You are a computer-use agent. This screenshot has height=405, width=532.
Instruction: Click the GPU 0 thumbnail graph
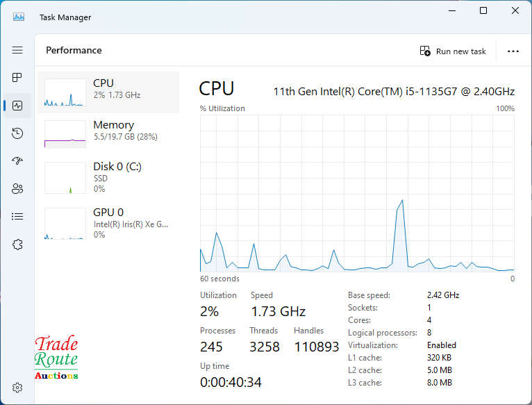click(65, 224)
